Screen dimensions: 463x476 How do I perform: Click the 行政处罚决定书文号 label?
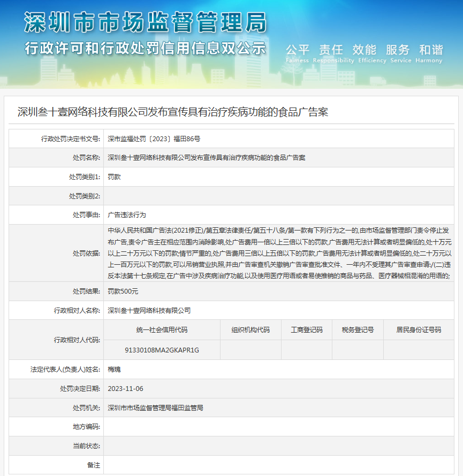click(71, 139)
